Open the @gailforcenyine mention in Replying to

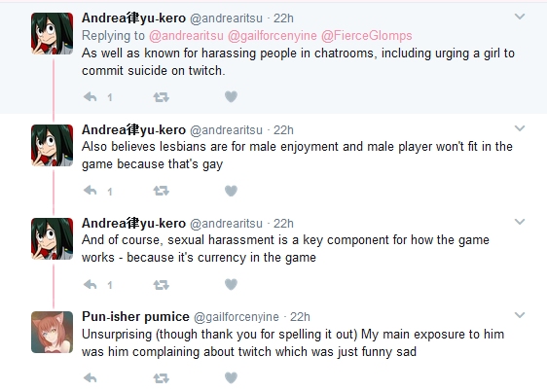[273, 36]
